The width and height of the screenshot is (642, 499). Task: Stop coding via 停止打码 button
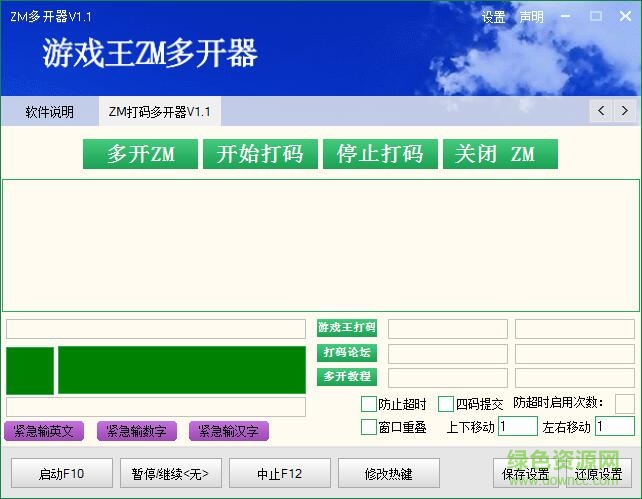(380, 154)
